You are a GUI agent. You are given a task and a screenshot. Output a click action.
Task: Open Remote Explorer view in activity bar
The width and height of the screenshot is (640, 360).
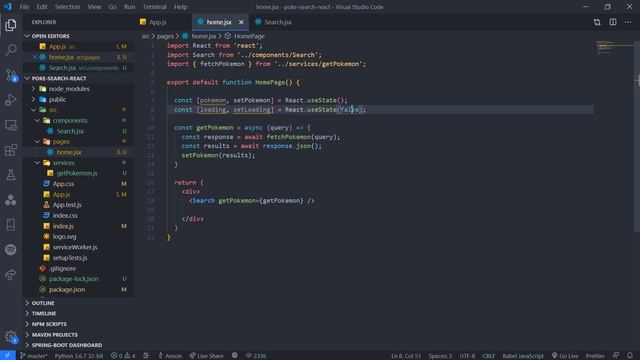(11, 125)
